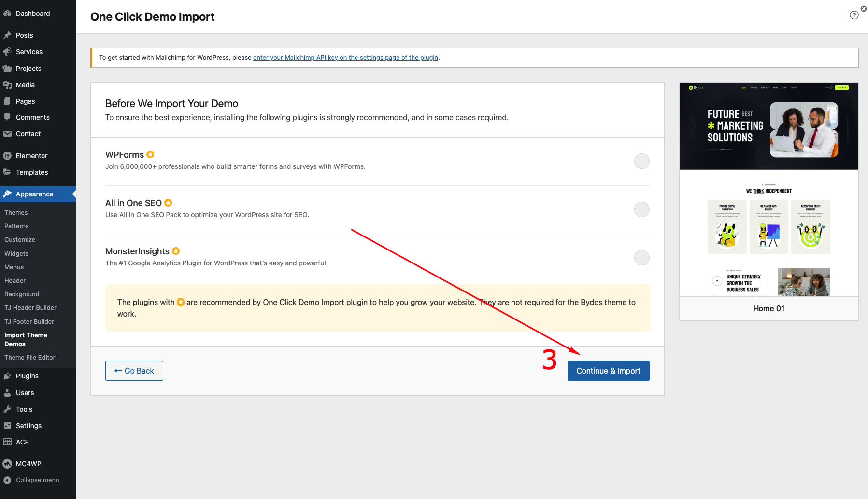Image resolution: width=868 pixels, height=499 pixels.
Task: Click the Templates folder icon
Action: tap(7, 172)
